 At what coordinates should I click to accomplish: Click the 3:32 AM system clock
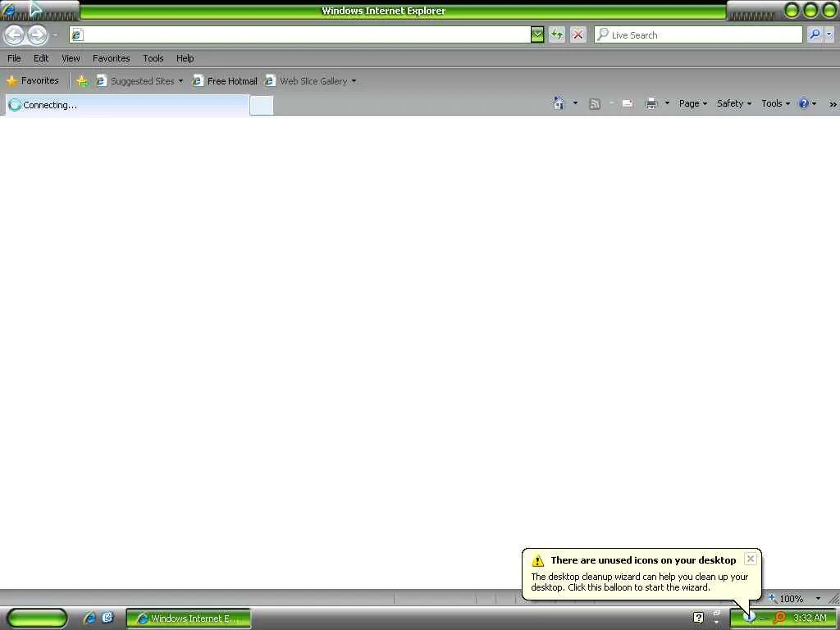click(810, 618)
